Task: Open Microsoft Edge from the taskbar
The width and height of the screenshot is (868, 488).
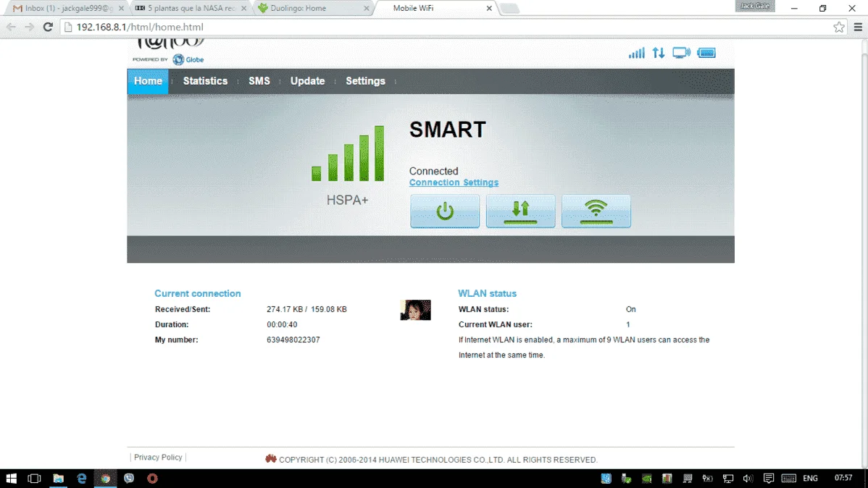Action: tap(82, 479)
